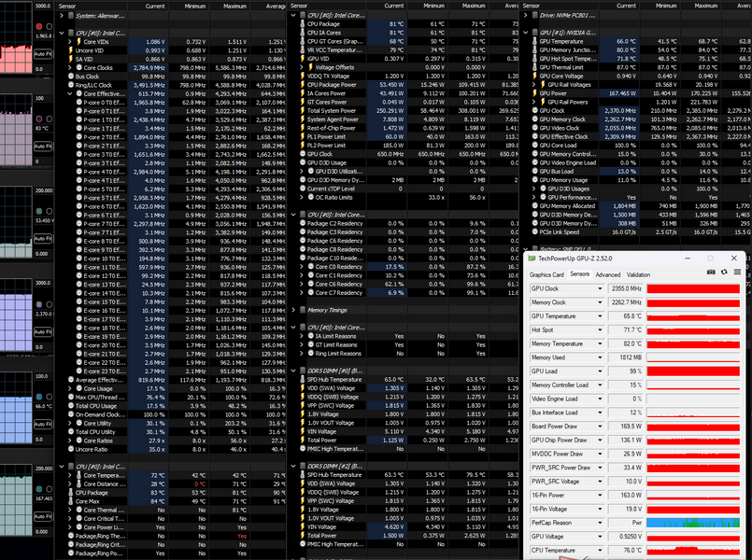This screenshot has width=752, height=560.
Task: Open the Advanced tab in GPU-Z
Action: [607, 274]
